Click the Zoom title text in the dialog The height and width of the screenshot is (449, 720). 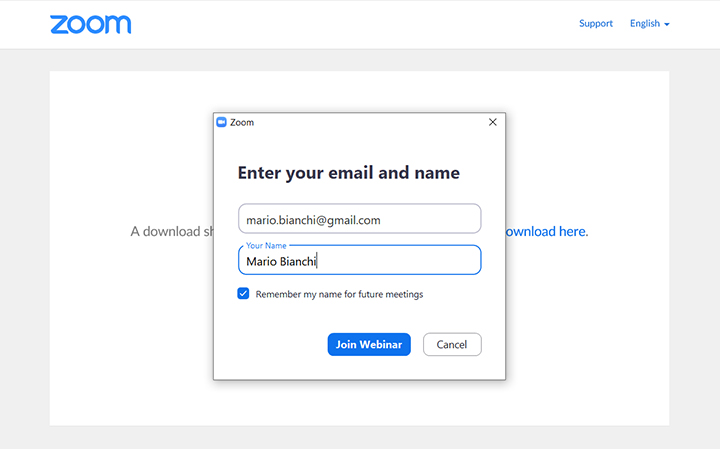(x=242, y=123)
